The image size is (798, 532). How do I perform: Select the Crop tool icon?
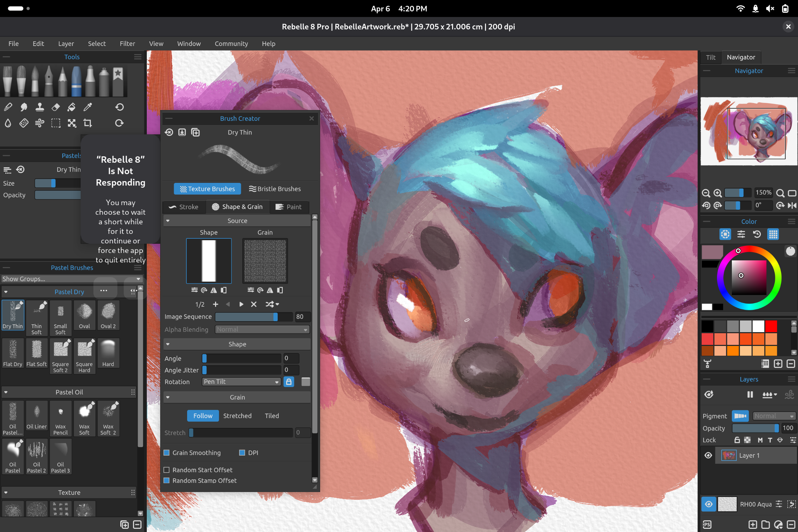coord(87,123)
